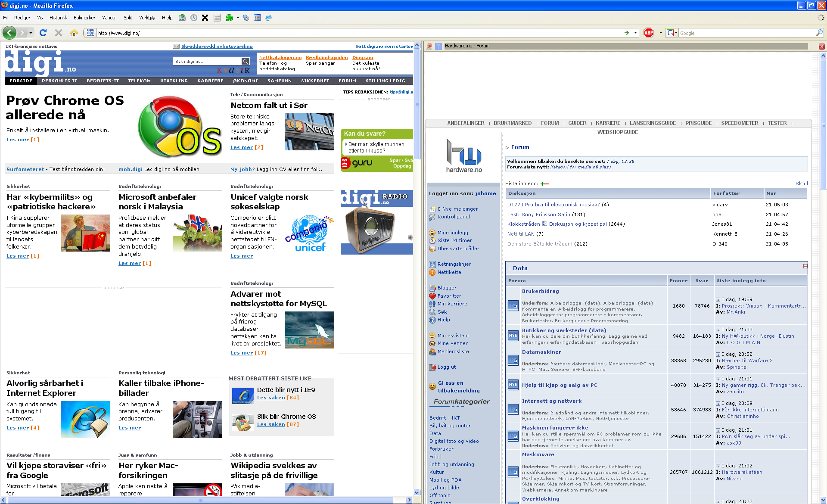The image size is (827, 504).
Task: Open Bil, båt og motor forum category
Action: point(450,426)
